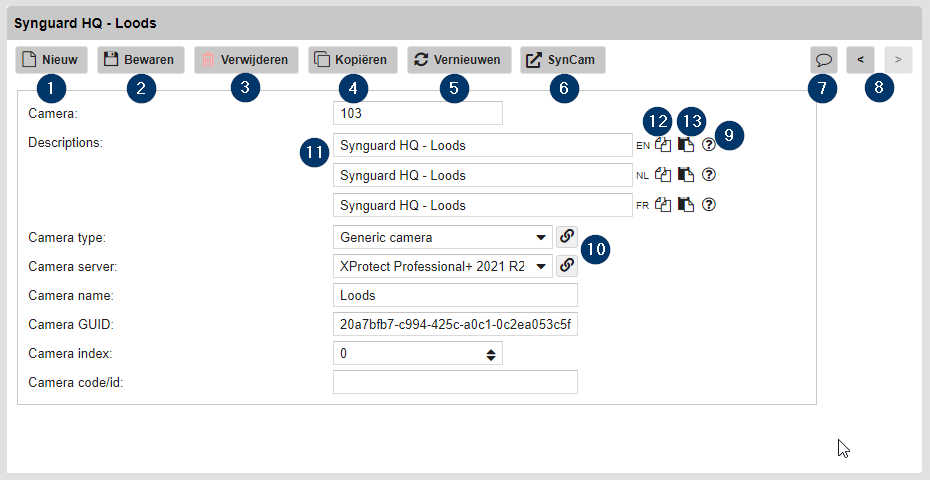Click the Camera name input field
This screenshot has height=480, width=930.
[x=455, y=296]
